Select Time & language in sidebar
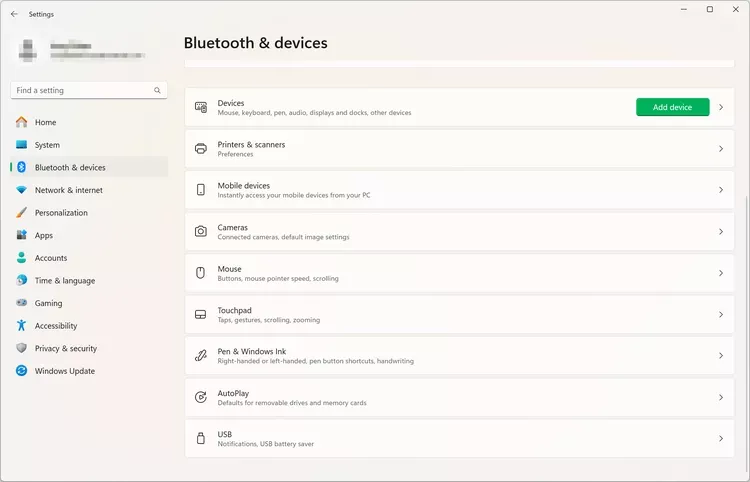The image size is (750, 482). click(x=65, y=281)
